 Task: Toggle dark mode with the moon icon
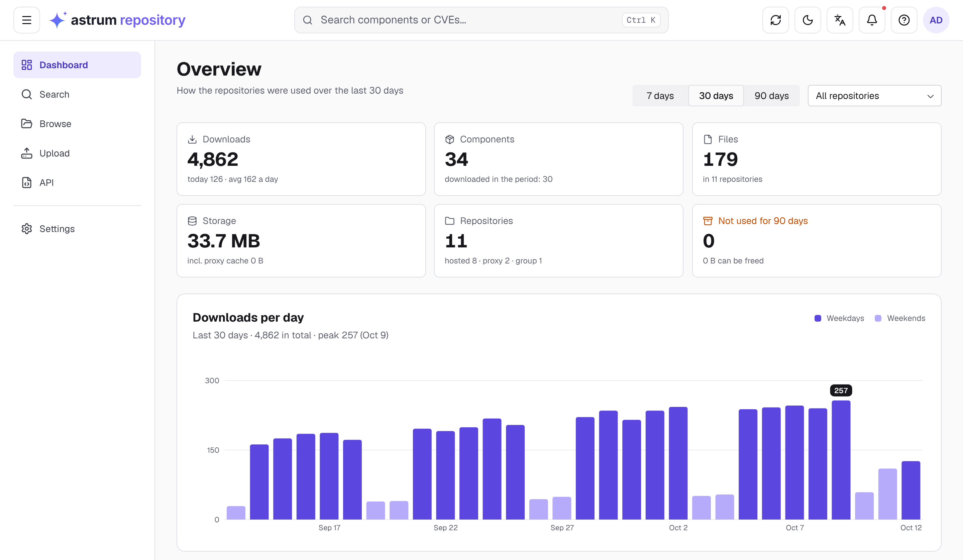(x=808, y=20)
